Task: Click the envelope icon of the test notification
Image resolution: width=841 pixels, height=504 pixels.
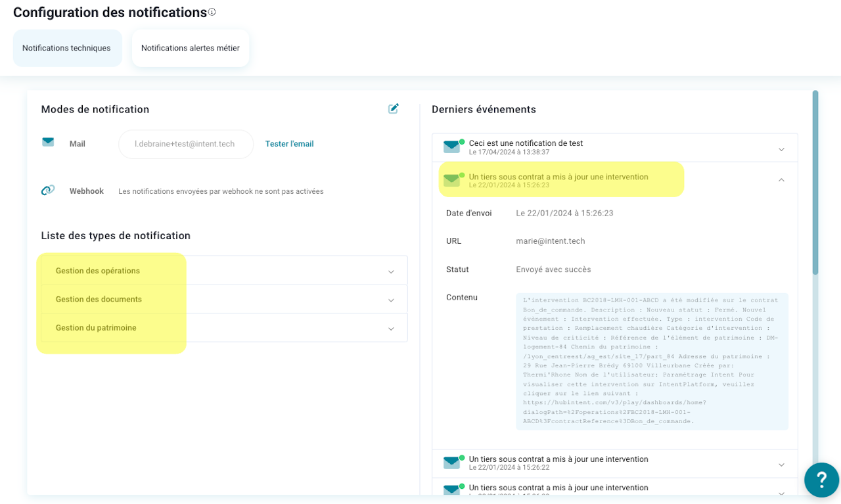Action: click(452, 147)
